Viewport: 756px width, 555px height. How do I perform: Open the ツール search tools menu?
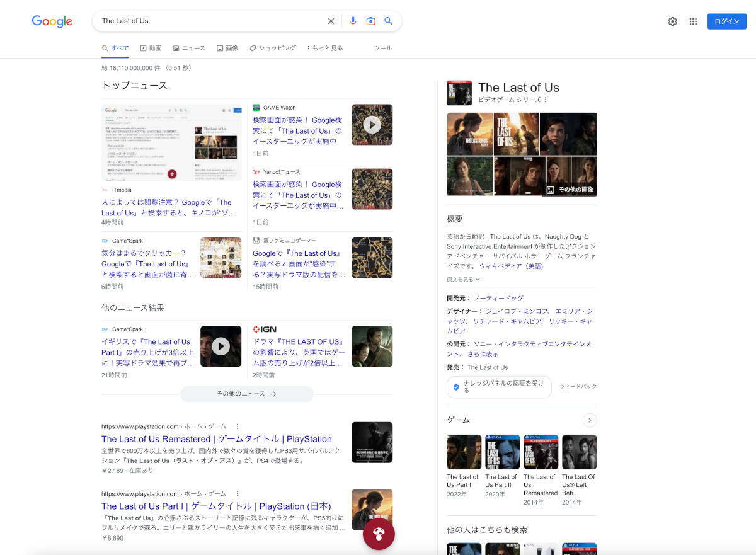pyautogui.click(x=383, y=48)
